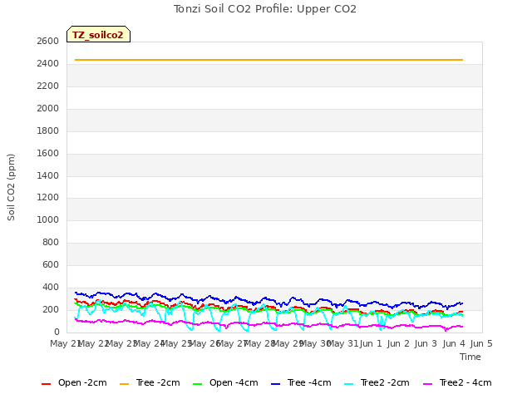Click the TZ_soilco2 label box
The image size is (532, 399).
[98, 34]
